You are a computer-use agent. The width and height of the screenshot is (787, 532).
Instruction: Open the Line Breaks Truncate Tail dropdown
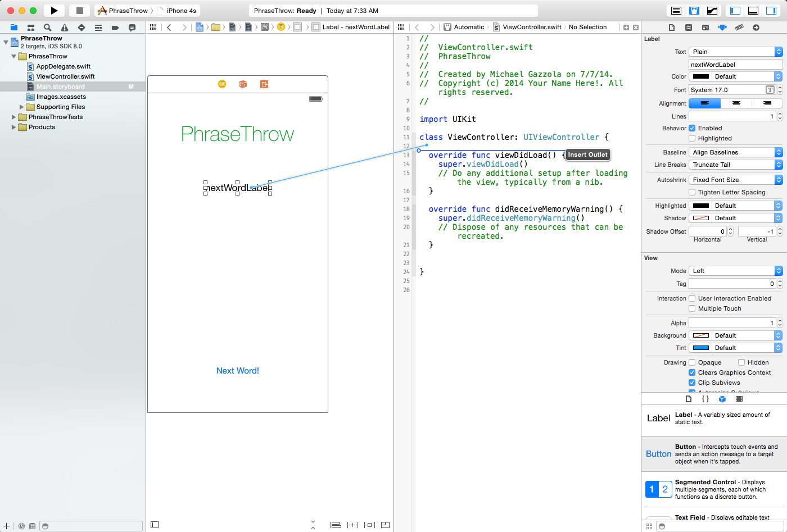(735, 165)
